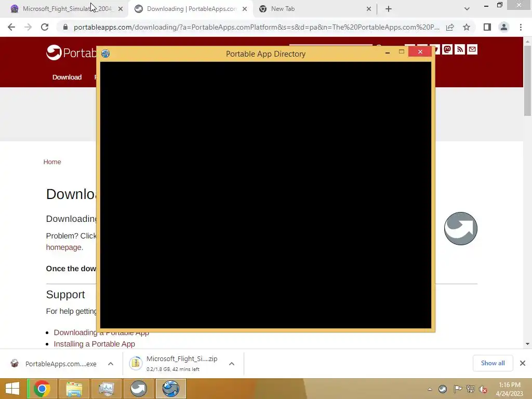Screen dimensions: 532x399
Task: Open File Explorer from the taskbar
Action: [74, 389]
